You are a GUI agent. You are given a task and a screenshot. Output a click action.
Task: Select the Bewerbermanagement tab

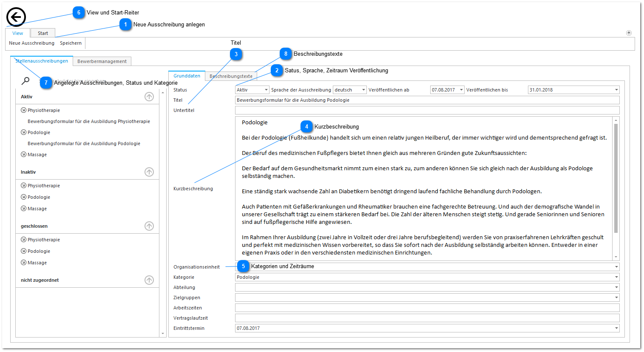tap(102, 61)
